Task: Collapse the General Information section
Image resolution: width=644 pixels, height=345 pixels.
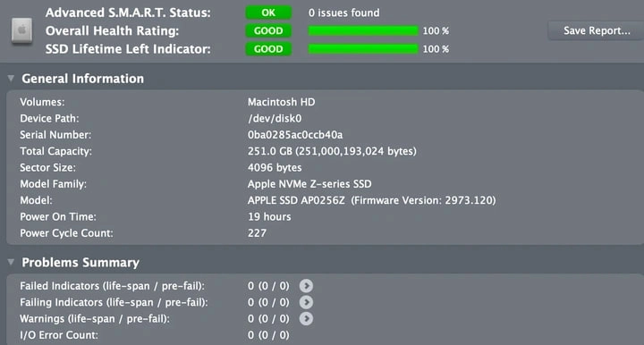Action: click(11, 79)
